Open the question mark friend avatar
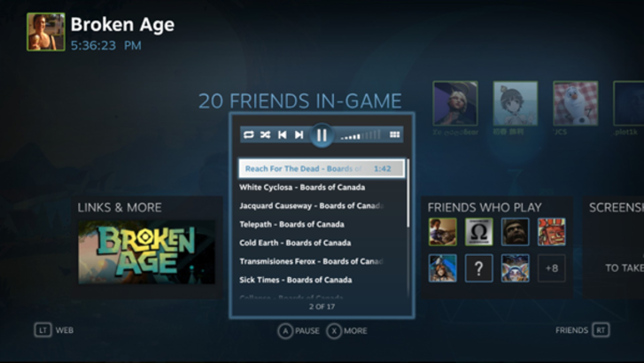Screen dimensions: 644x363 [x=479, y=268]
